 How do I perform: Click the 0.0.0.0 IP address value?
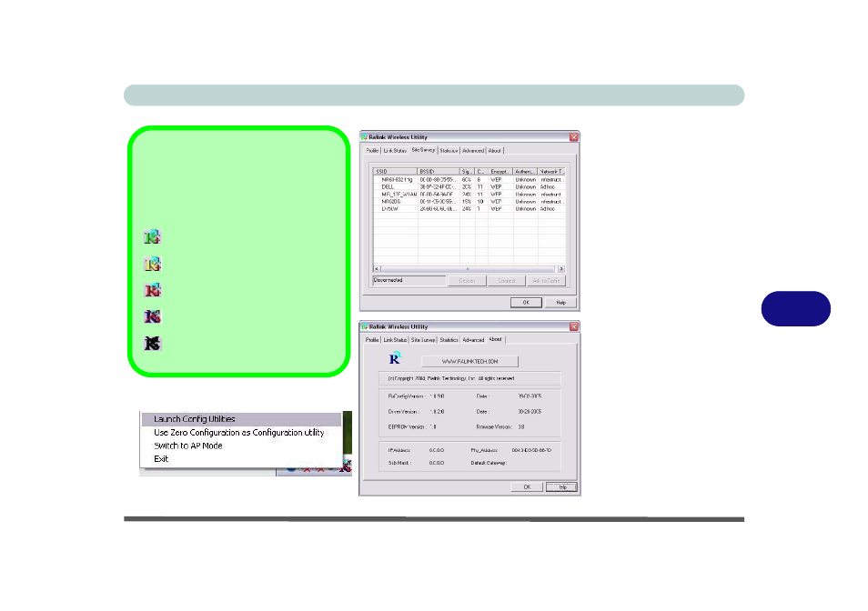(x=436, y=450)
